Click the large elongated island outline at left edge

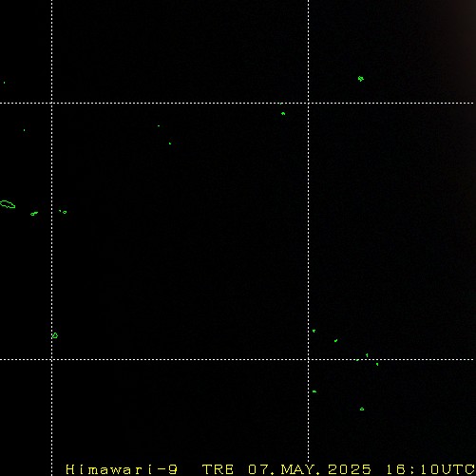[8, 204]
